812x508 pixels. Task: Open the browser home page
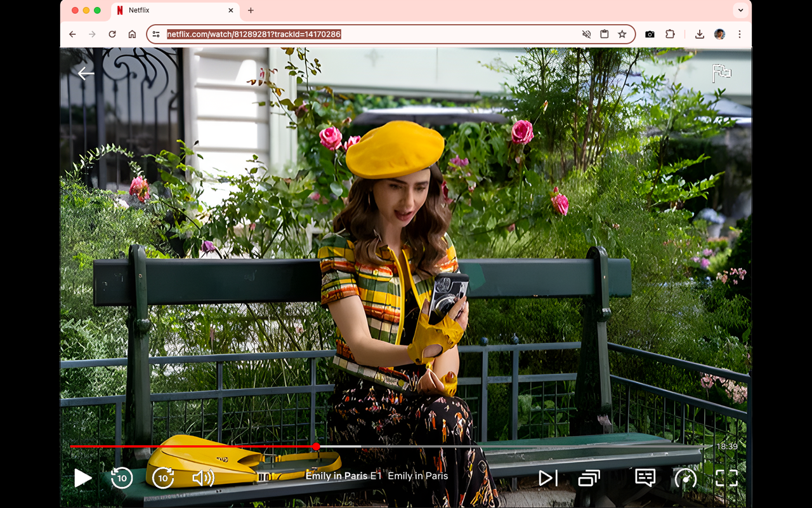[x=132, y=34]
